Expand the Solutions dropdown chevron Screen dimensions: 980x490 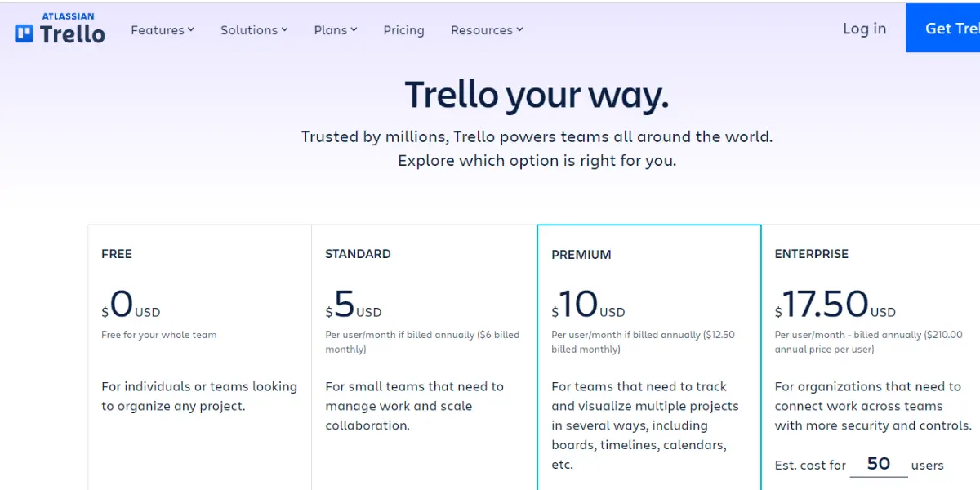click(x=285, y=29)
